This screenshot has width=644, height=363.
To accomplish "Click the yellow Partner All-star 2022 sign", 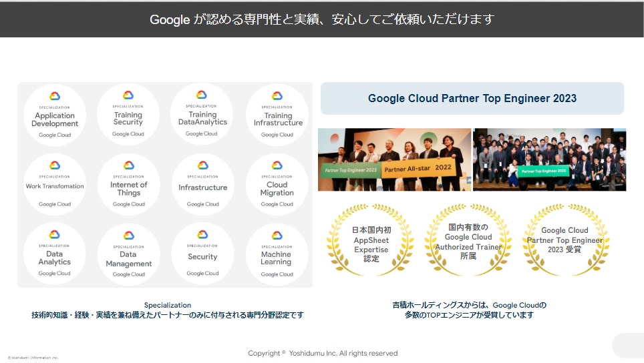I will coord(418,168).
